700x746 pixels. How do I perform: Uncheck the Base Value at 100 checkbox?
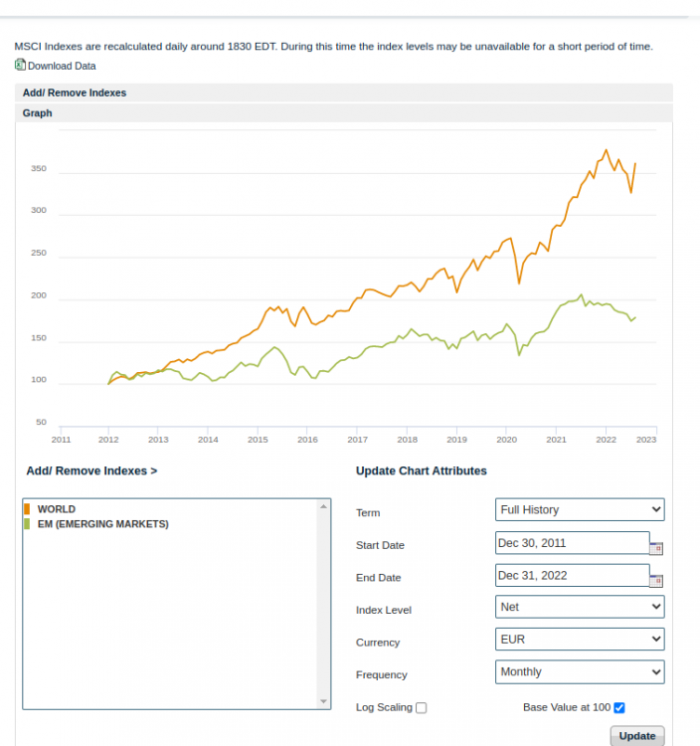tap(619, 707)
